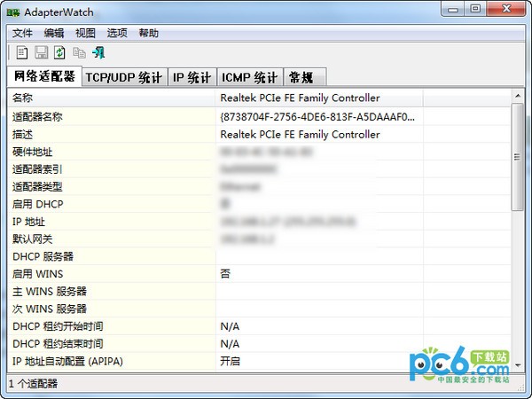Select the 启用 DHCP row
The width and height of the screenshot is (532, 399).
pyautogui.click(x=259, y=204)
